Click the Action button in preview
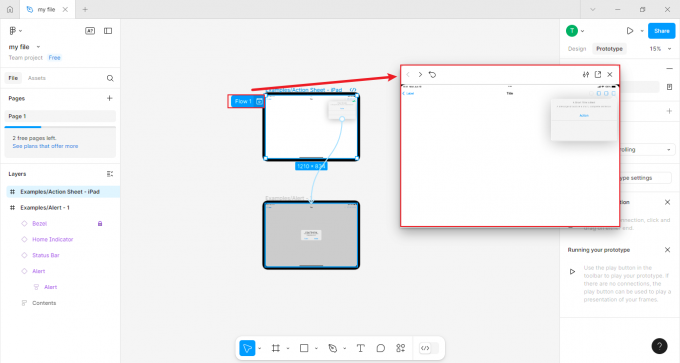680x363 pixels. (584, 115)
